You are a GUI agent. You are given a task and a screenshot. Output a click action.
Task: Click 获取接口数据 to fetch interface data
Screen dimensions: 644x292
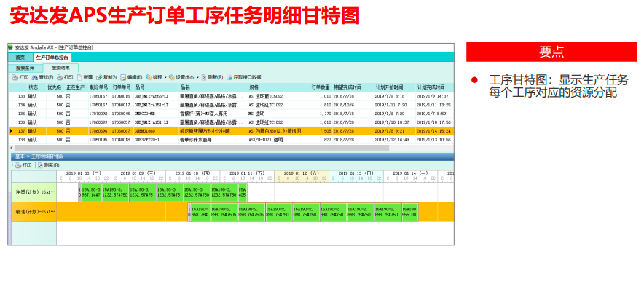[244, 77]
